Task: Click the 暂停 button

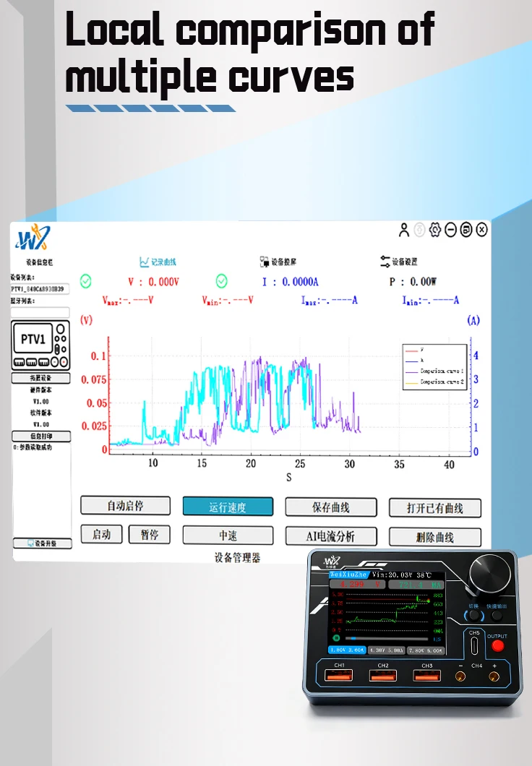Action: coord(150,535)
